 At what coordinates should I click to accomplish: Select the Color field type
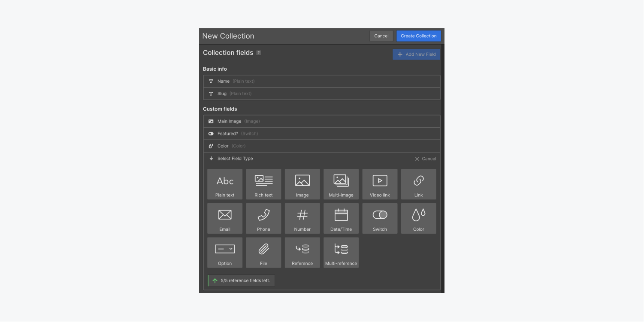click(418, 218)
